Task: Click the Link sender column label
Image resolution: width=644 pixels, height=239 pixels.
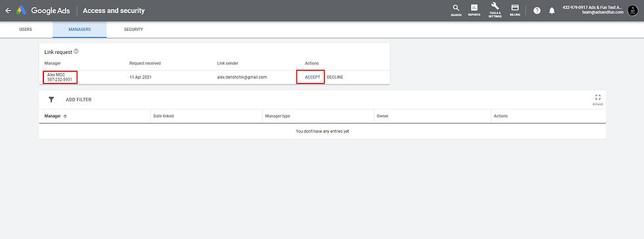Action: click(x=227, y=63)
